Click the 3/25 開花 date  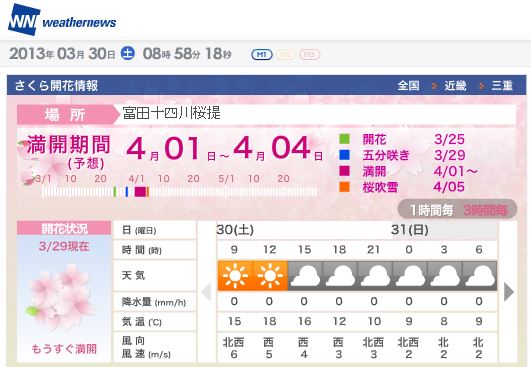point(449,139)
